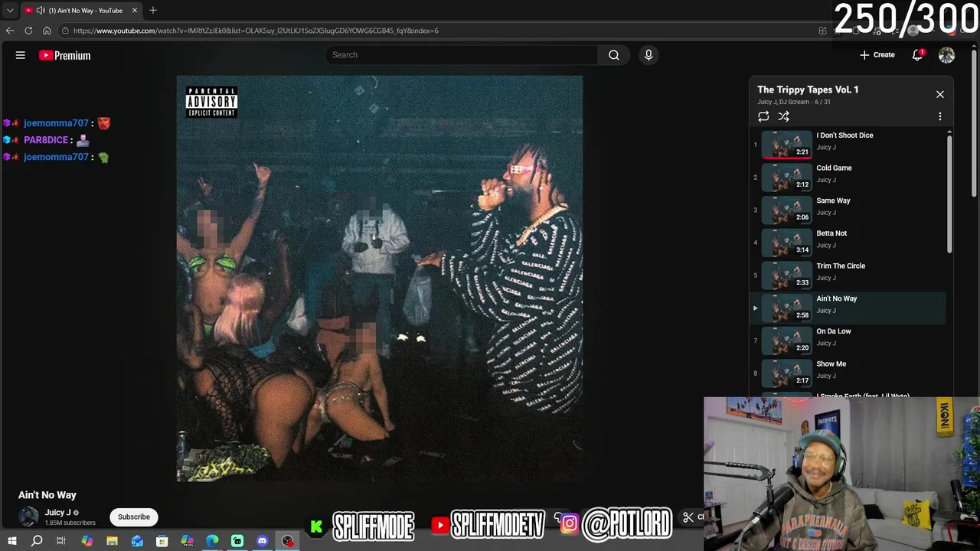Open OBS Studio from taskbar
This screenshot has width=980, height=551.
pos(288,541)
